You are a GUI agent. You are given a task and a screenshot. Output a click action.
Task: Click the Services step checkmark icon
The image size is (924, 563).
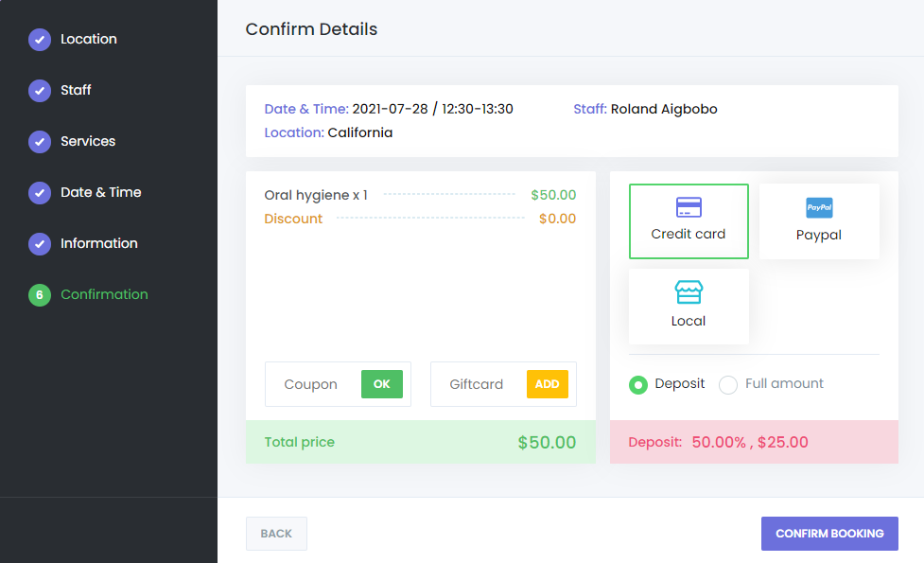(40, 142)
